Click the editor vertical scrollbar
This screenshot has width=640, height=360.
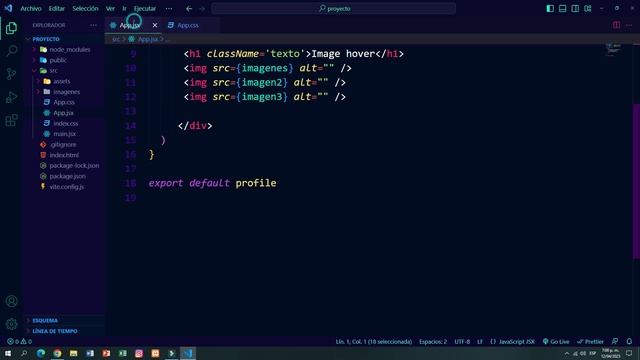click(x=636, y=181)
